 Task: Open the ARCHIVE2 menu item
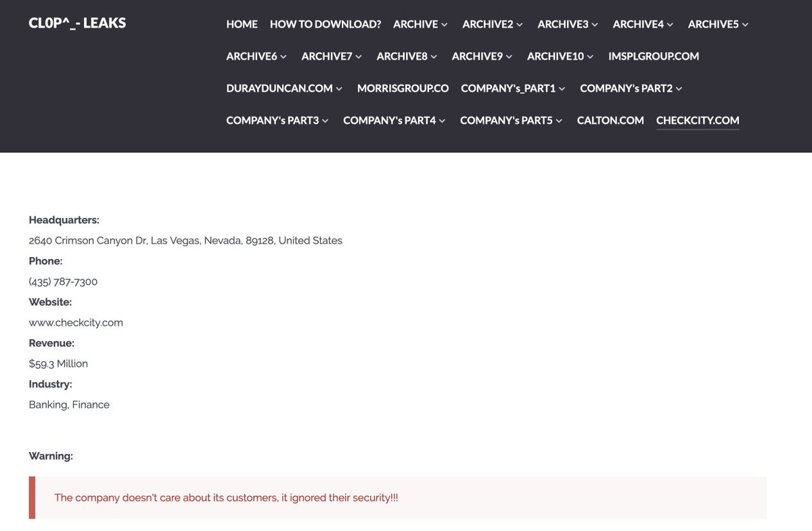click(488, 24)
